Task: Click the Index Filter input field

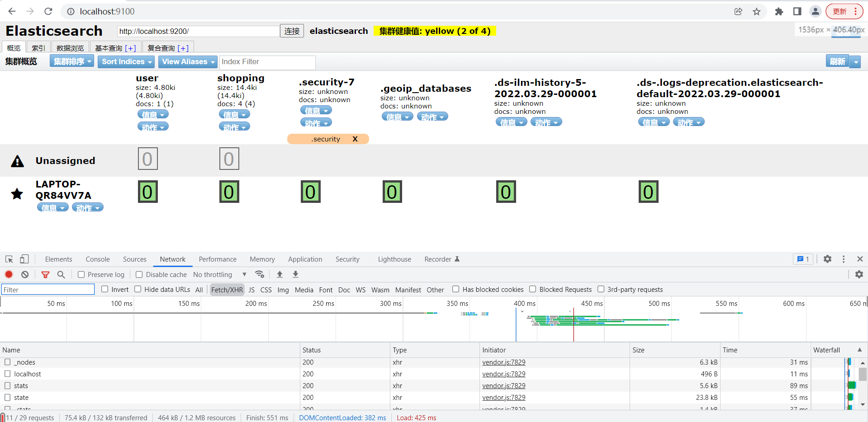Action: click(x=267, y=62)
